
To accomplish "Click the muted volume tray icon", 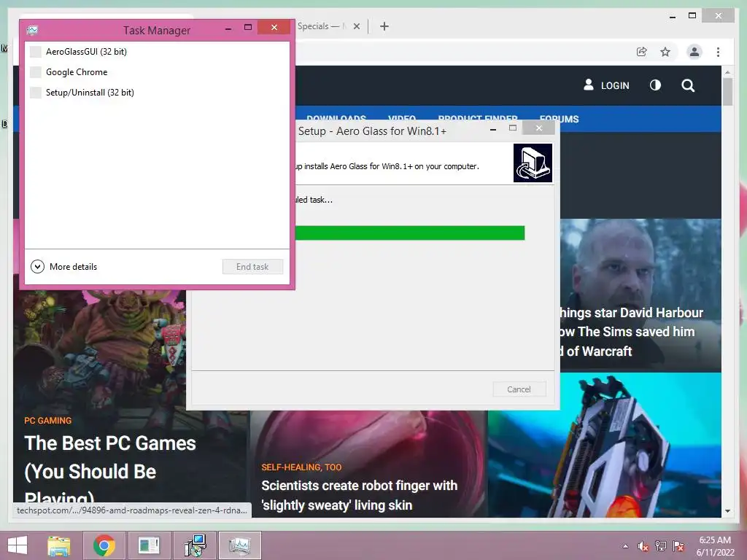I will [x=643, y=546].
